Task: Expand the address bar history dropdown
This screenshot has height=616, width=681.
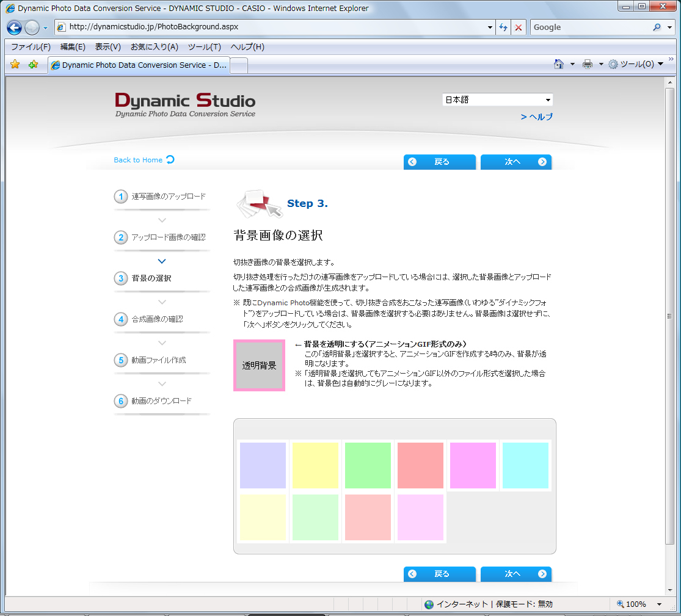Action: [490, 27]
